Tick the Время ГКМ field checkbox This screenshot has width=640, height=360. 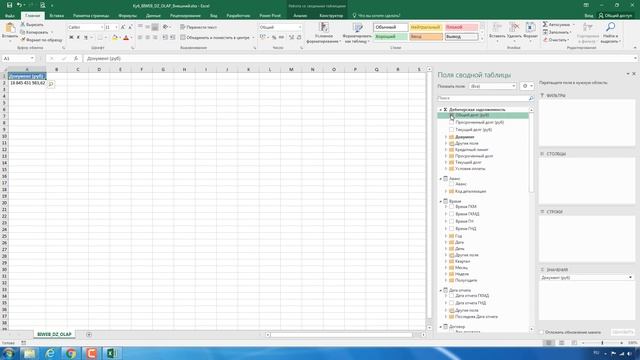pyautogui.click(x=452, y=207)
